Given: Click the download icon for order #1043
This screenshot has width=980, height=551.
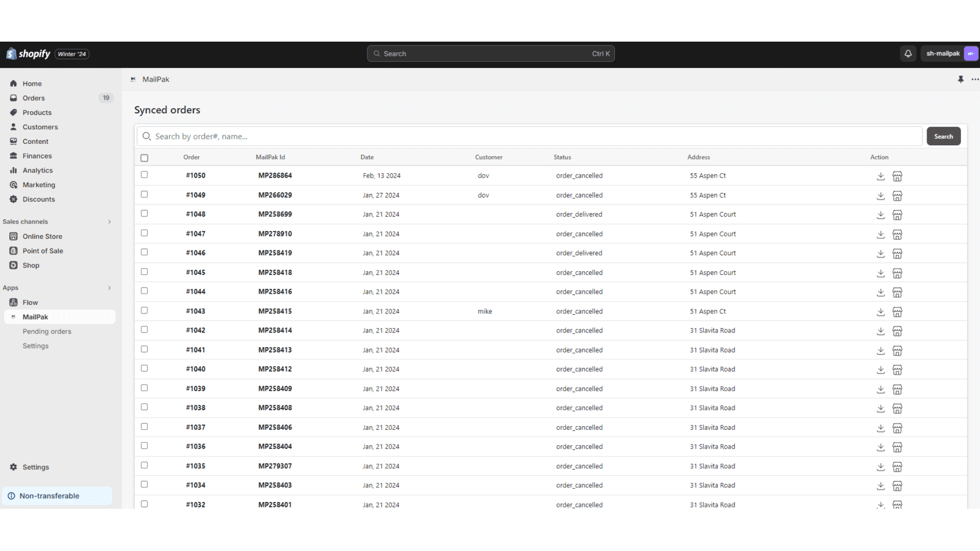Looking at the screenshot, I should (880, 312).
